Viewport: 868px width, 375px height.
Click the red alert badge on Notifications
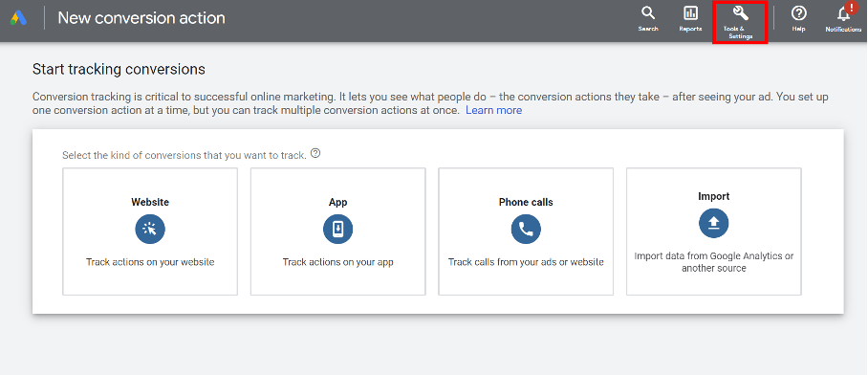pyautogui.click(x=850, y=7)
